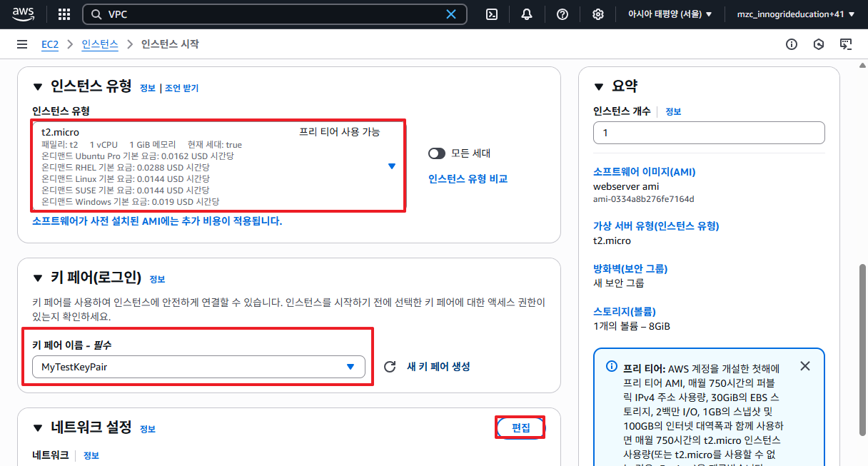The height and width of the screenshot is (466, 868).
Task: Click the info icon in the 프리 티어 box
Action: tap(612, 366)
